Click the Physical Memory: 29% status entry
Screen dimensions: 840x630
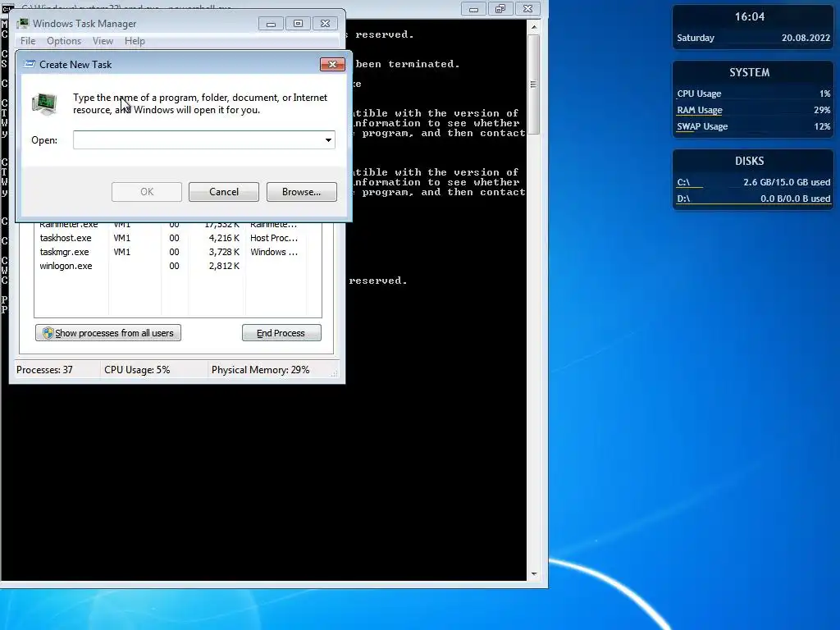tap(260, 370)
